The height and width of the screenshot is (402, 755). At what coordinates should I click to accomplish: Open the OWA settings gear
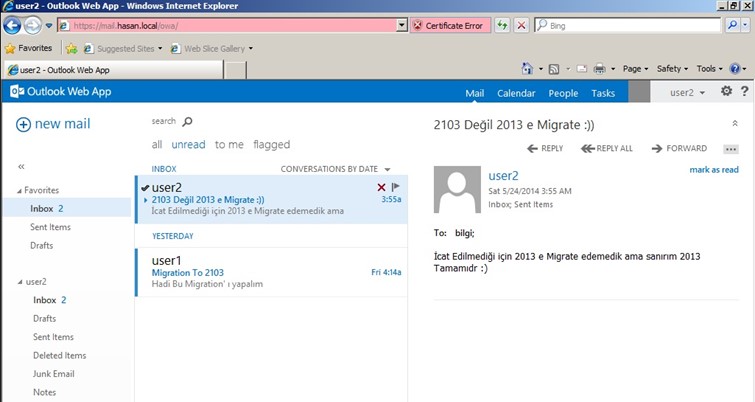(x=726, y=91)
